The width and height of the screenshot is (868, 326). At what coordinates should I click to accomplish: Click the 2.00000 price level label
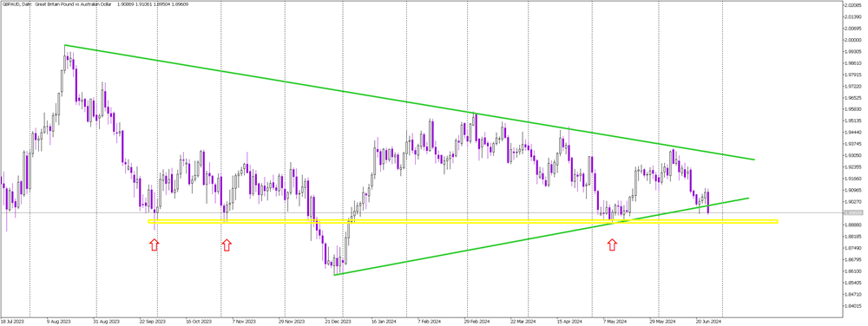[x=853, y=40]
